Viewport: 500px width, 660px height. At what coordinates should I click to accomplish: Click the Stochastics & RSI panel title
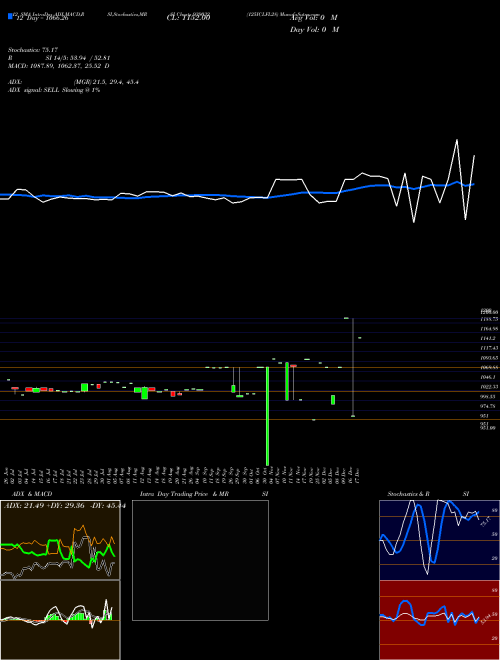(428, 494)
